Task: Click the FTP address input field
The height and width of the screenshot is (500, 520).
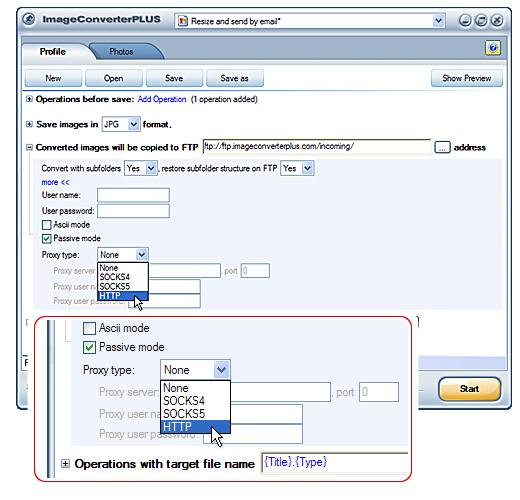Action: tap(317, 147)
